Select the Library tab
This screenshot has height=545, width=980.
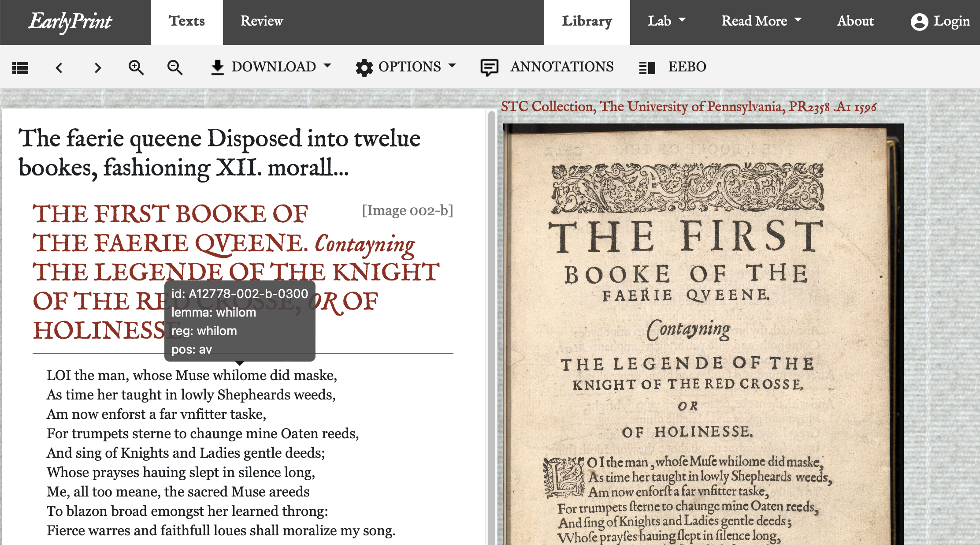pos(587,21)
